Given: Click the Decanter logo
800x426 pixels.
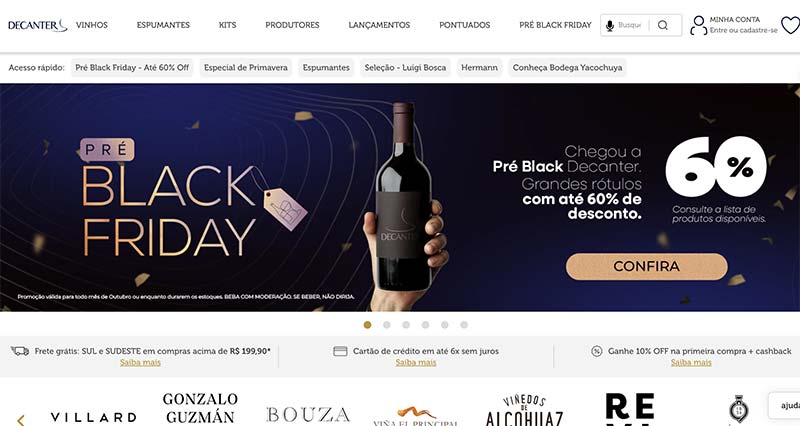Looking at the screenshot, I should coord(37,25).
